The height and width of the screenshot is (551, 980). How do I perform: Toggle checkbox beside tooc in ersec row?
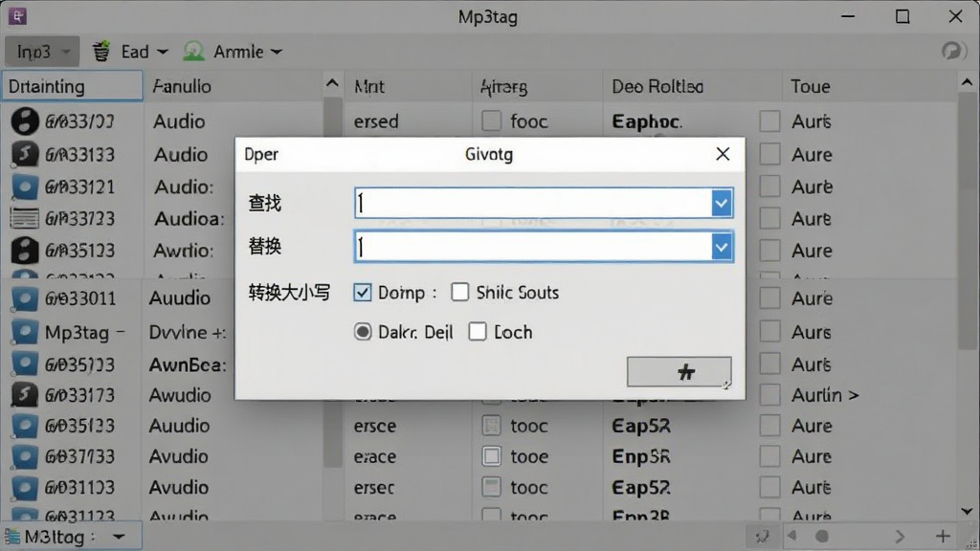pyautogui.click(x=491, y=487)
